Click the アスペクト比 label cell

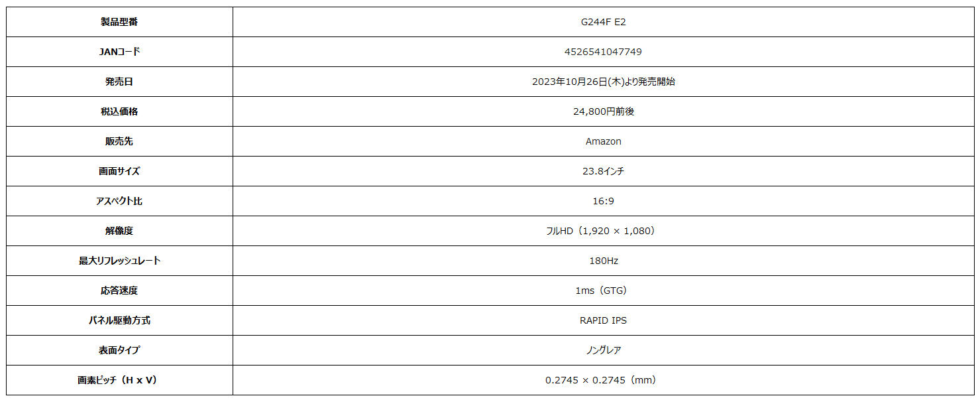(119, 201)
